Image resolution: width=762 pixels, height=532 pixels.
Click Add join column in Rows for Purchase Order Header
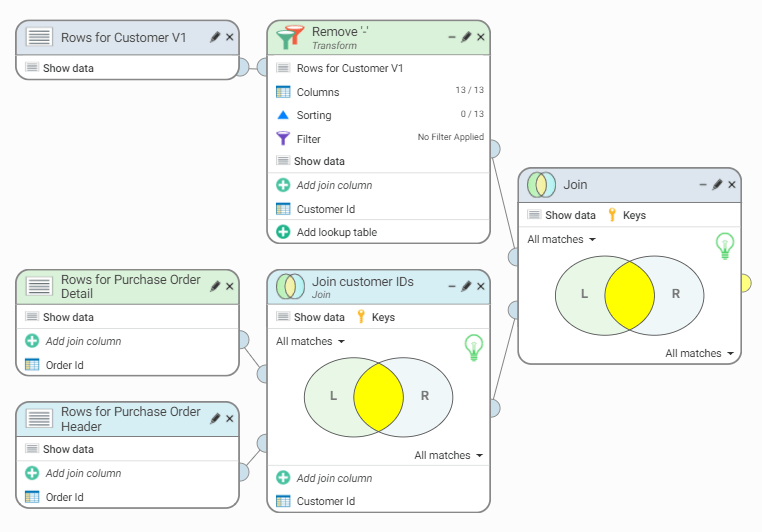83,473
